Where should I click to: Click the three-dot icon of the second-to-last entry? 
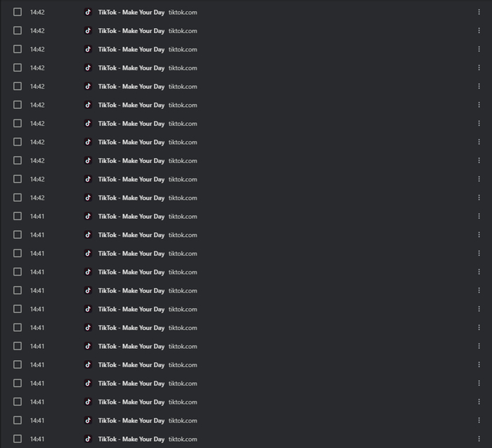479,421
